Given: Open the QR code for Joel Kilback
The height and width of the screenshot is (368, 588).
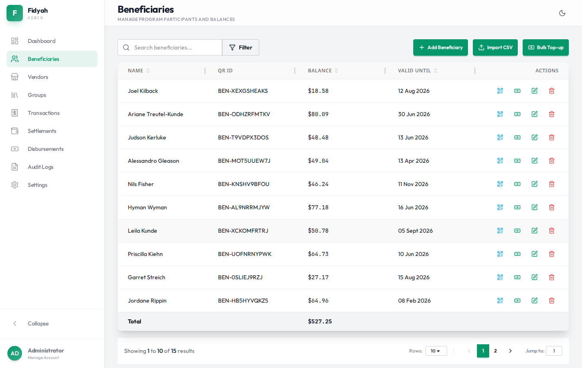Looking at the screenshot, I should (x=500, y=91).
